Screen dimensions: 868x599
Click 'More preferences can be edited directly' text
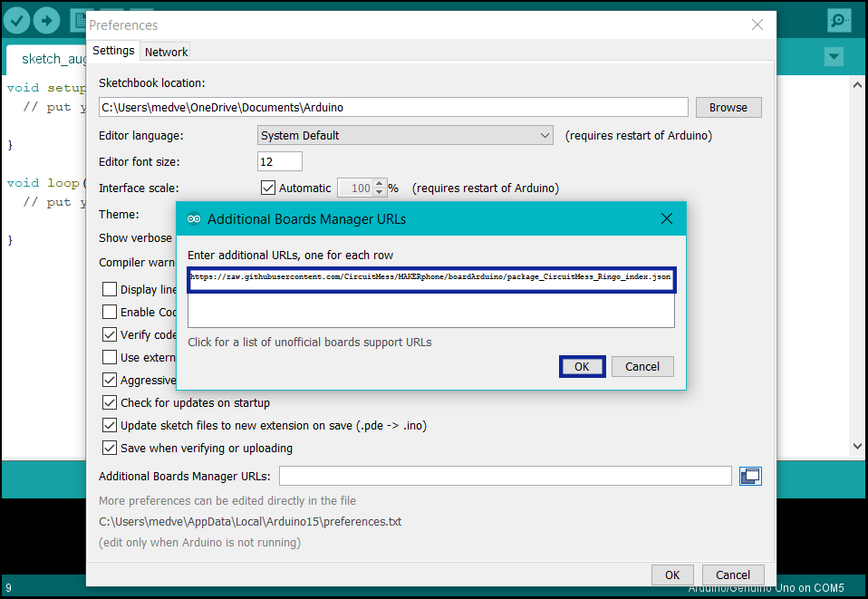(x=227, y=501)
